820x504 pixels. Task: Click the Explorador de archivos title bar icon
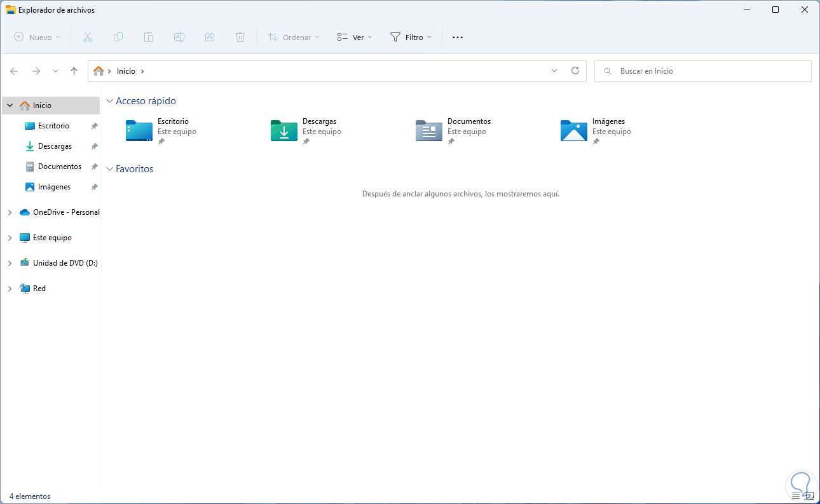pos(11,10)
